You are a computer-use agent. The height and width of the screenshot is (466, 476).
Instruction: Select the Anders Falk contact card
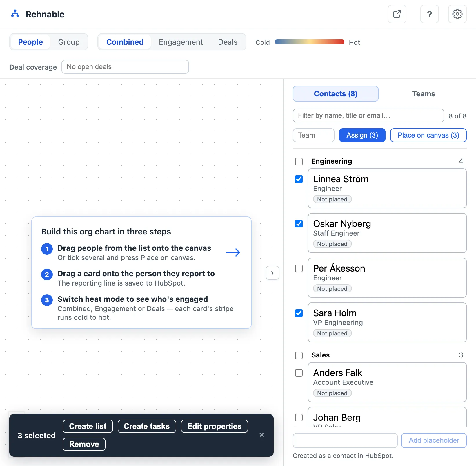[x=387, y=382]
